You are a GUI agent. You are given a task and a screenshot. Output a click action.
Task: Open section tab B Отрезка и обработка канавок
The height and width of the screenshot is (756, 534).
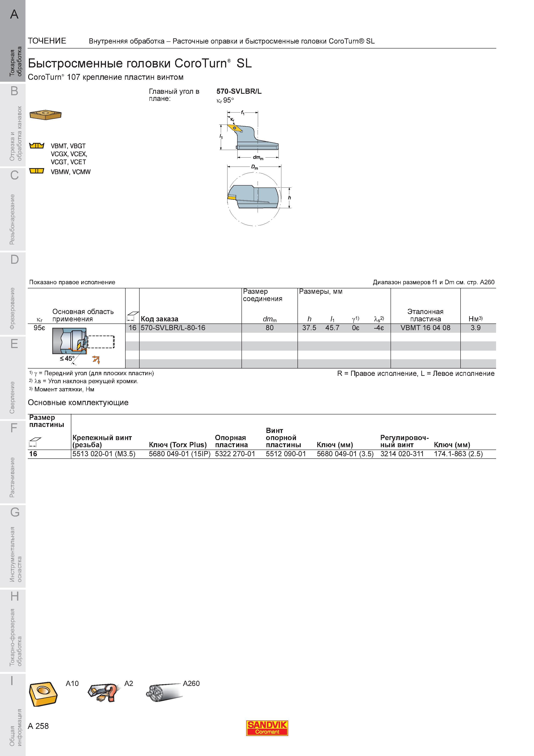tap(12, 125)
